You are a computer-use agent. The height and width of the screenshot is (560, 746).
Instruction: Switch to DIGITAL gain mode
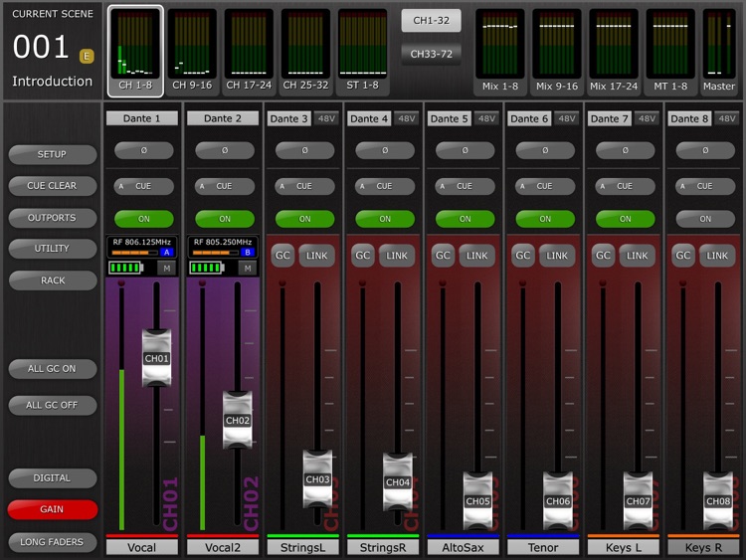[x=53, y=478]
